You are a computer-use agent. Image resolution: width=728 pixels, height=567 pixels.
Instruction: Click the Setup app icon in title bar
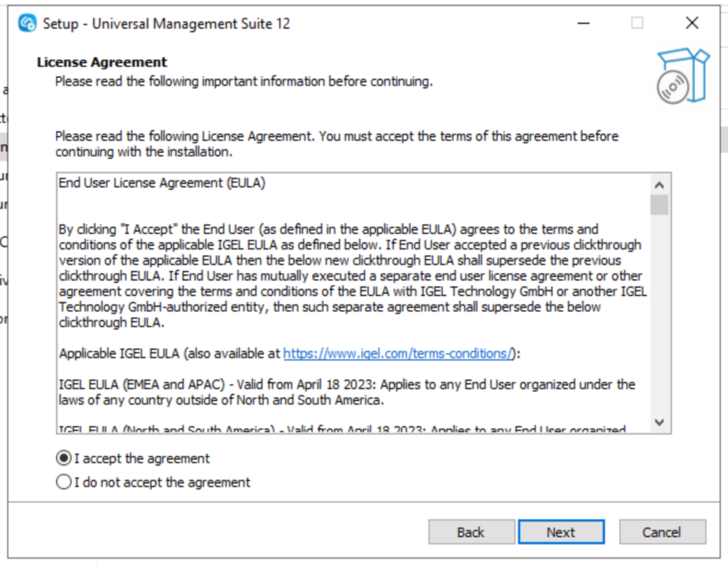(x=27, y=23)
